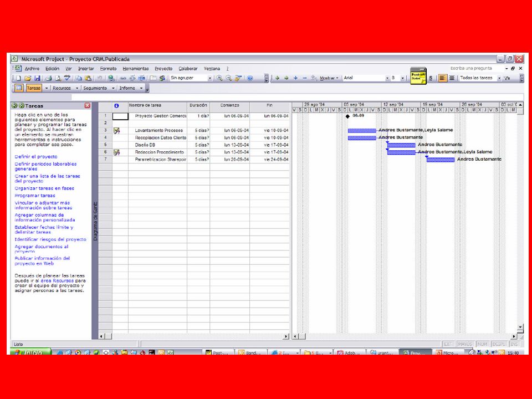Click the Go To Selected Task icon
Image resolution: width=532 pixels, height=399 pixels.
[x=238, y=78]
